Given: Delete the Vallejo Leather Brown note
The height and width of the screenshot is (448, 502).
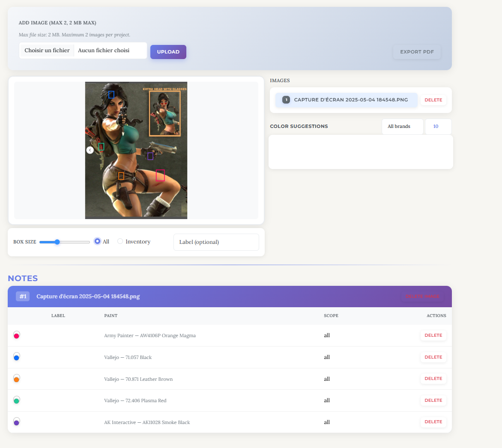Looking at the screenshot, I should (x=433, y=379).
